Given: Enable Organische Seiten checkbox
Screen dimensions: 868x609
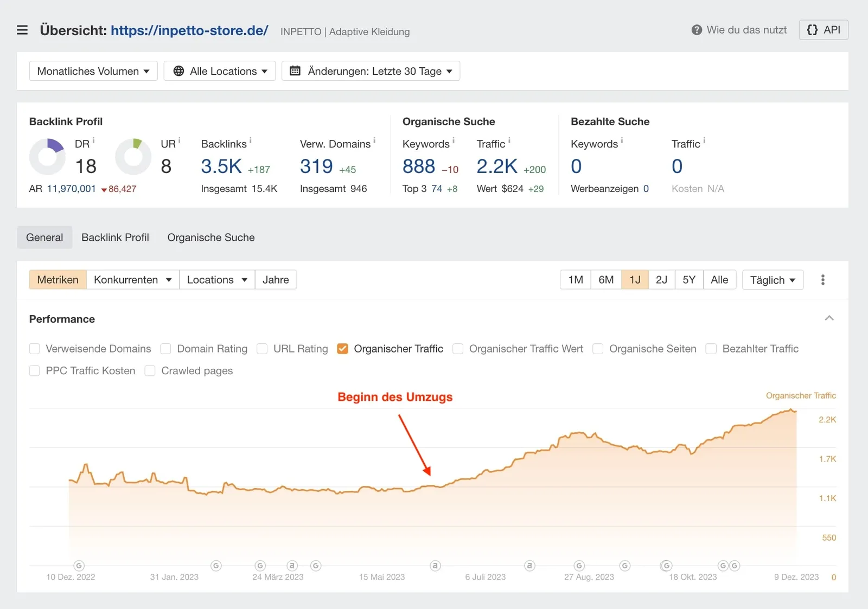Looking at the screenshot, I should (598, 349).
